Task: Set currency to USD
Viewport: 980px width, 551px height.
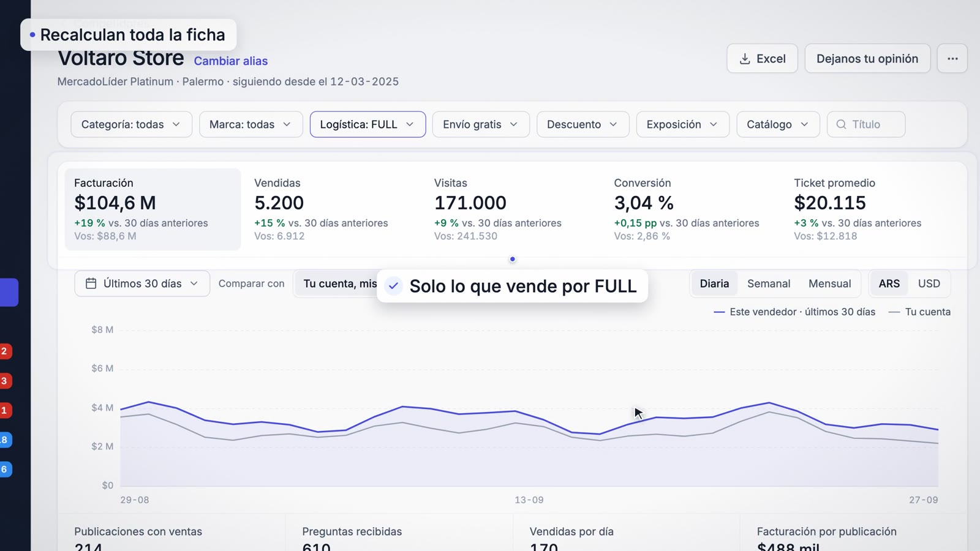Action: tap(929, 283)
